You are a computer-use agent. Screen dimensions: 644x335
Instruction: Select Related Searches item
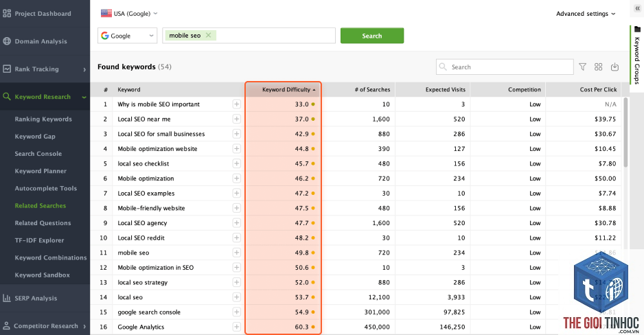41,206
